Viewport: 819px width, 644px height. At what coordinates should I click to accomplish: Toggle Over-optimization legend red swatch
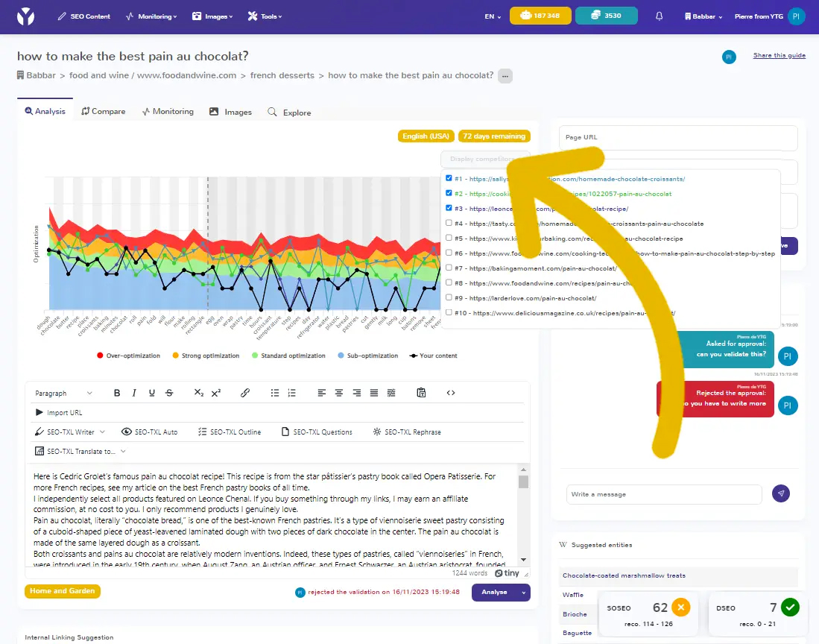tap(100, 355)
